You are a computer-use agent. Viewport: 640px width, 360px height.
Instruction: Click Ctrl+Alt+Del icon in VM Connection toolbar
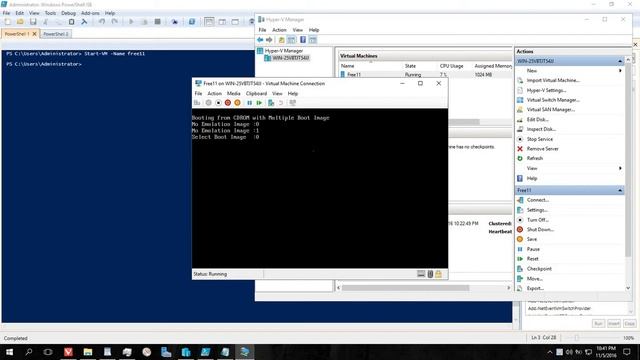[x=197, y=103]
